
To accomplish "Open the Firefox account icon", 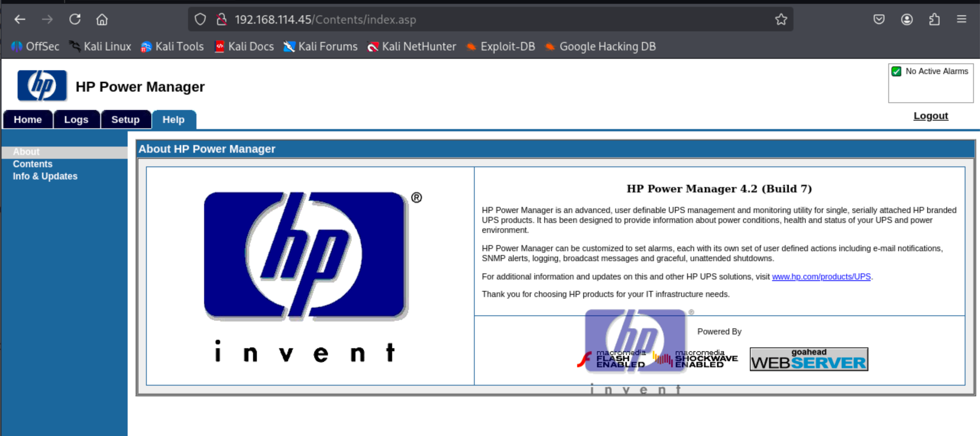I will [x=907, y=19].
